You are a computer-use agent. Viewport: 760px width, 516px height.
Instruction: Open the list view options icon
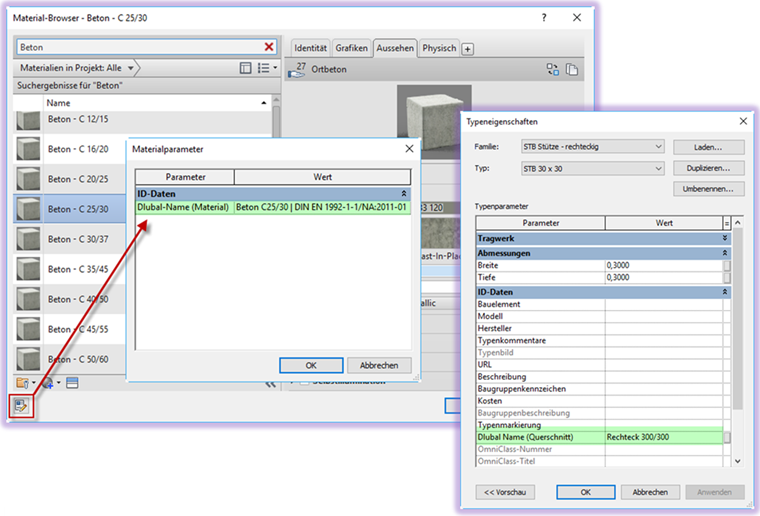tap(267, 68)
